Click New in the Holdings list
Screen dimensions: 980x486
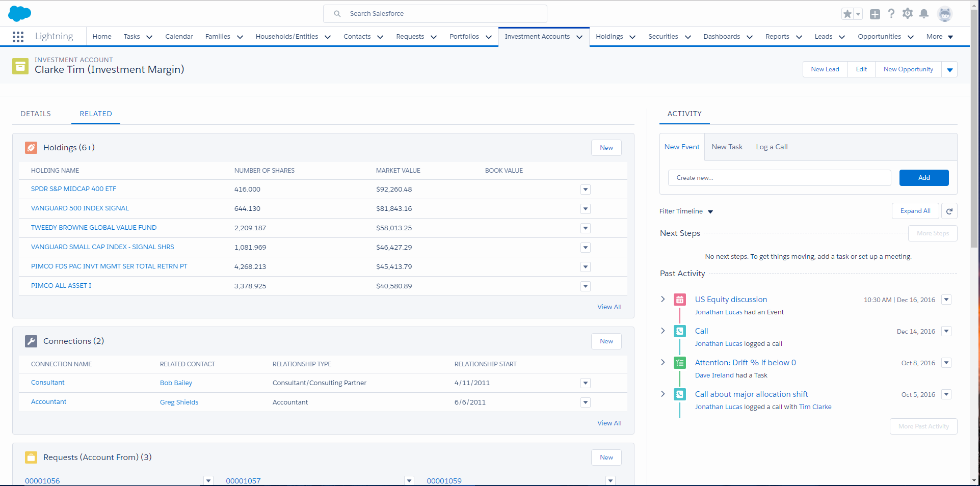606,148
